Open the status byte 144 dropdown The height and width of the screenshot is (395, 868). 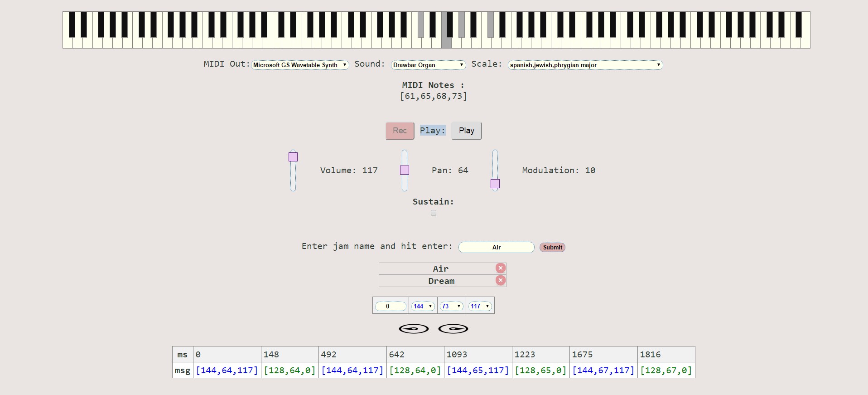(x=423, y=306)
